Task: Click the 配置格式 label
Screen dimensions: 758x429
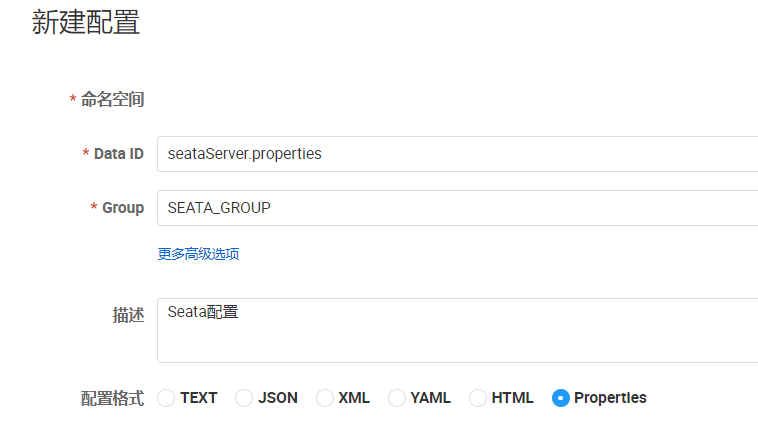Action: 112,398
